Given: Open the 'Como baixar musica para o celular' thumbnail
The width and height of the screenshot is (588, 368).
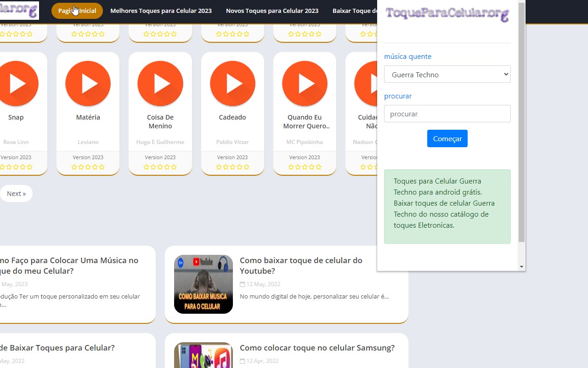Looking at the screenshot, I should click(x=204, y=284).
